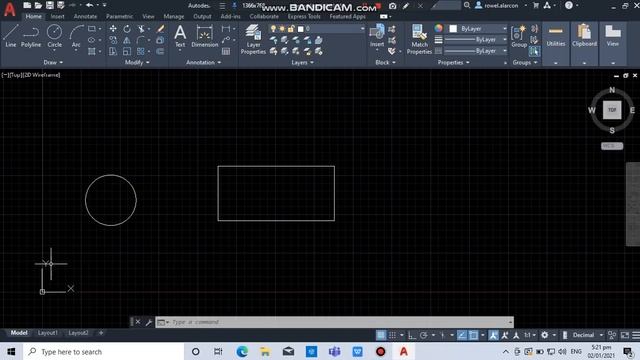Screen dimensions: 640x360
Task: Open the 1:1 annotation scale dropdown
Action: click(530, 335)
